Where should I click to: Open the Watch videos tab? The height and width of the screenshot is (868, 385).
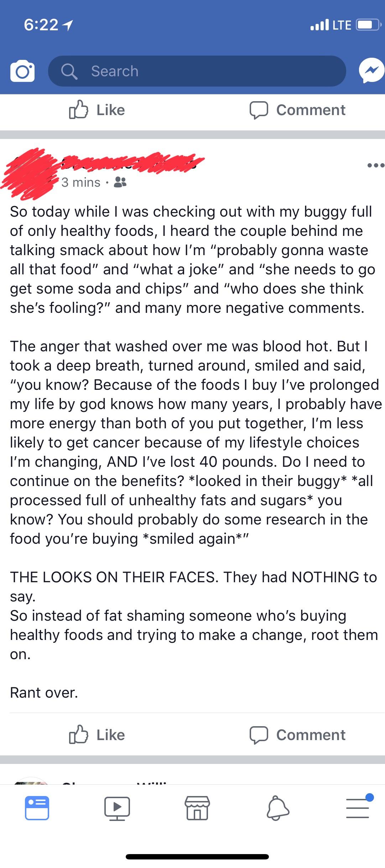(x=117, y=808)
